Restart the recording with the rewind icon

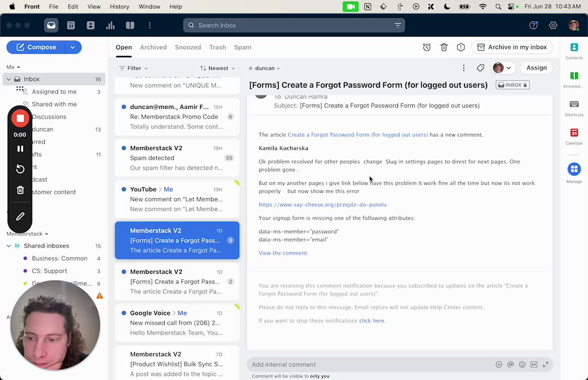(20, 169)
